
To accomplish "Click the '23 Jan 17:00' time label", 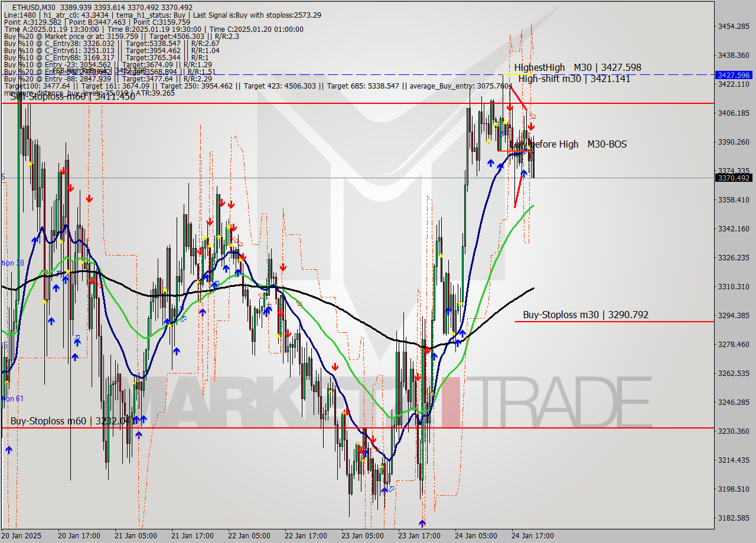I will pos(421,536).
